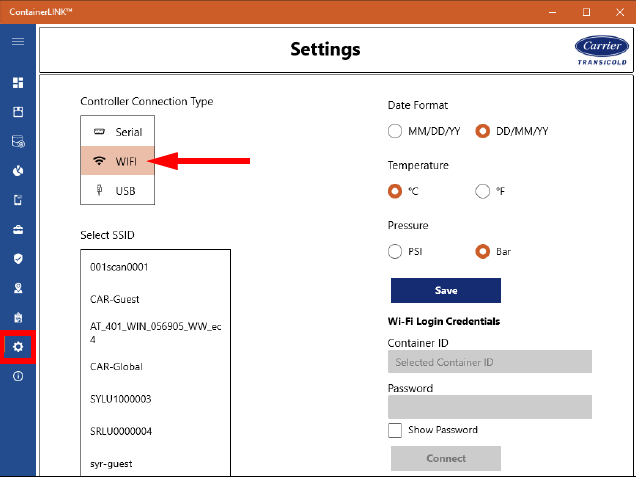Open the pie chart sidebar icon
This screenshot has height=477, width=636.
[x=18, y=171]
